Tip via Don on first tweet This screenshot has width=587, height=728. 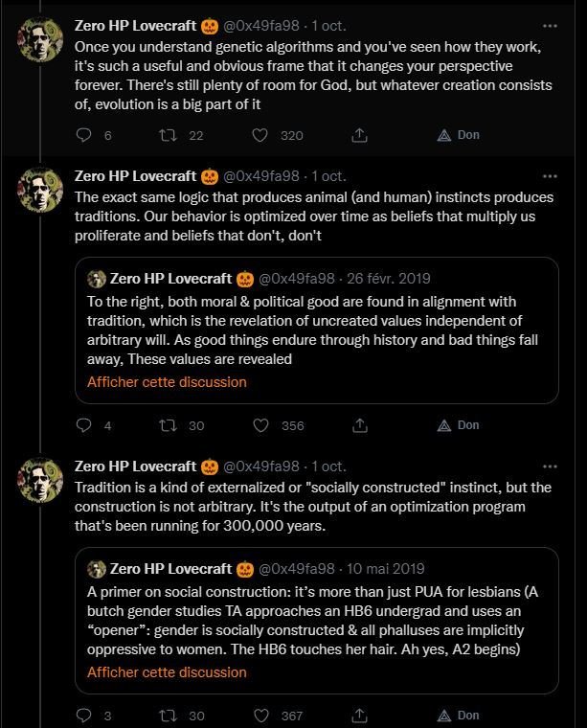[458, 135]
